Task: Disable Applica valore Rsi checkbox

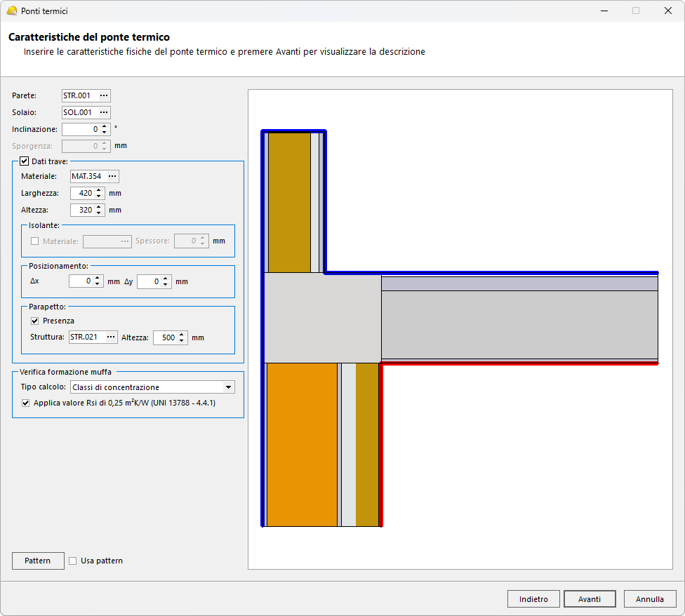Action: pos(26,403)
